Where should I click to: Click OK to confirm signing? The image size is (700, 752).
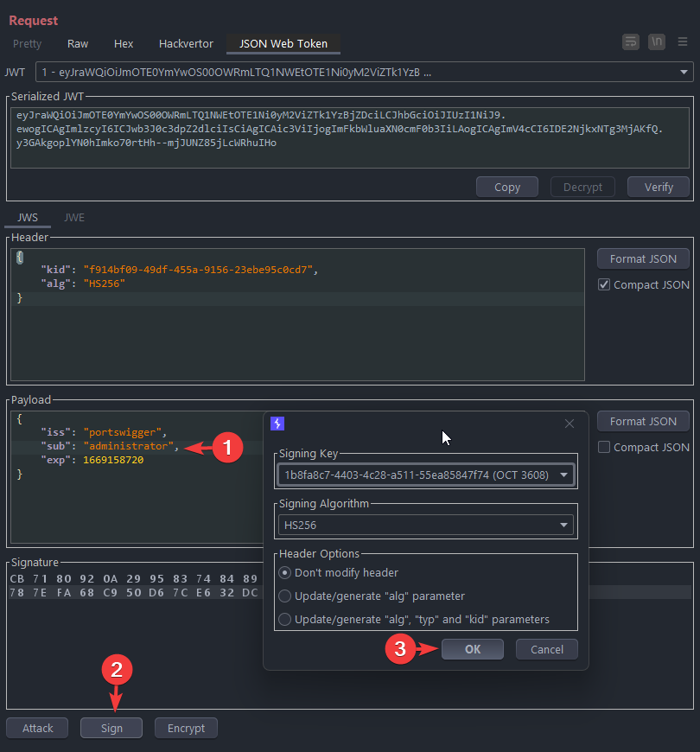click(x=472, y=649)
